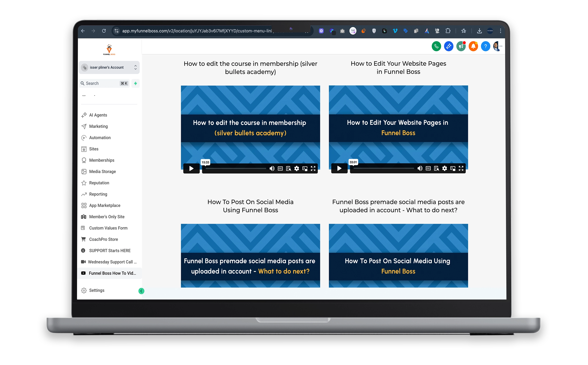Open the user profile avatar
Screen dimensions: 588x365
497,46
